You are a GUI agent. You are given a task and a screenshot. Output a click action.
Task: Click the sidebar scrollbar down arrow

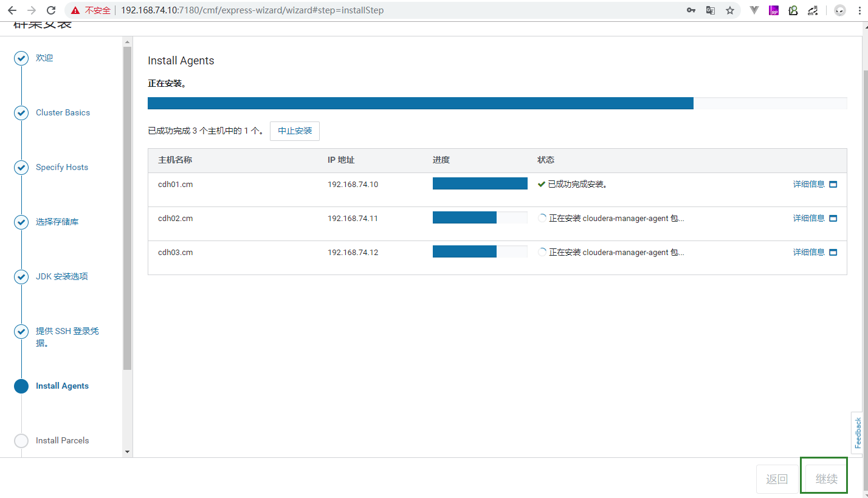click(x=127, y=452)
